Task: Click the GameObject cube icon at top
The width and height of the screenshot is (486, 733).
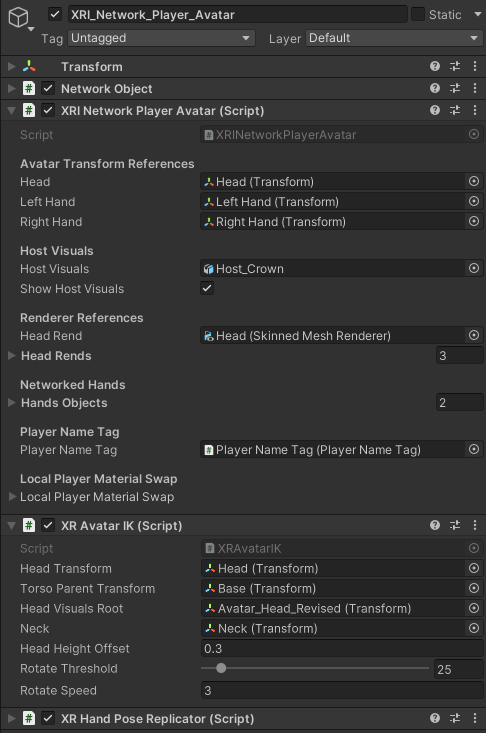Action: (19, 18)
